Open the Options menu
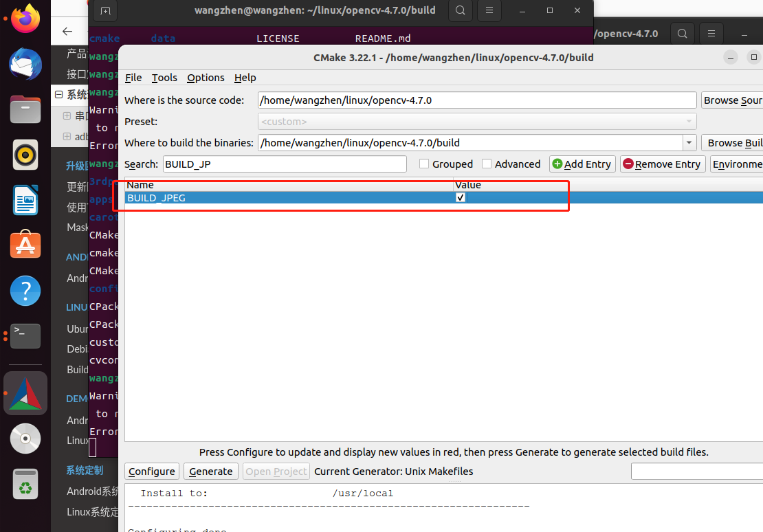Viewport: 763px width, 532px height. [x=205, y=78]
